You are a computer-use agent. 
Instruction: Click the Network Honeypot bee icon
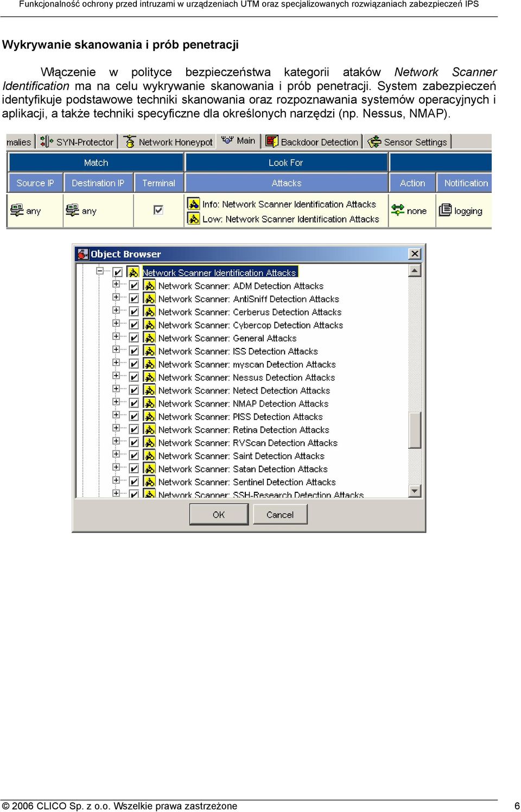(x=130, y=142)
